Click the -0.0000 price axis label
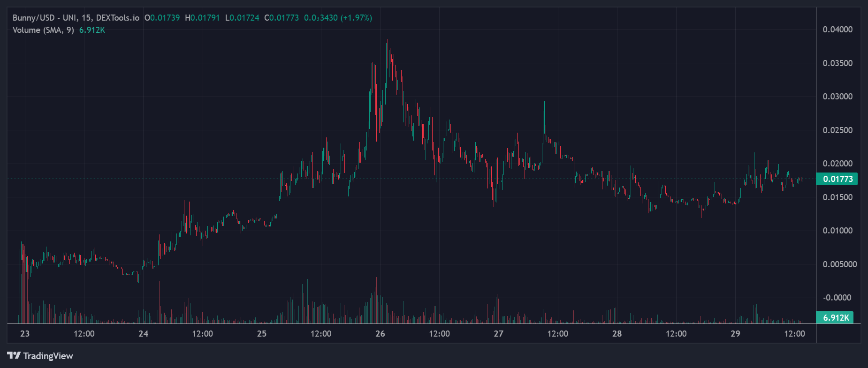Viewport: 868px width, 368px height. pyautogui.click(x=837, y=298)
